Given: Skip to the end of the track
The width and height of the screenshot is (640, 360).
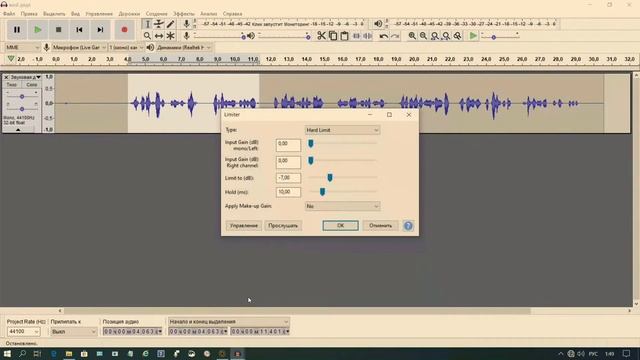Looking at the screenshot, I should (100, 30).
